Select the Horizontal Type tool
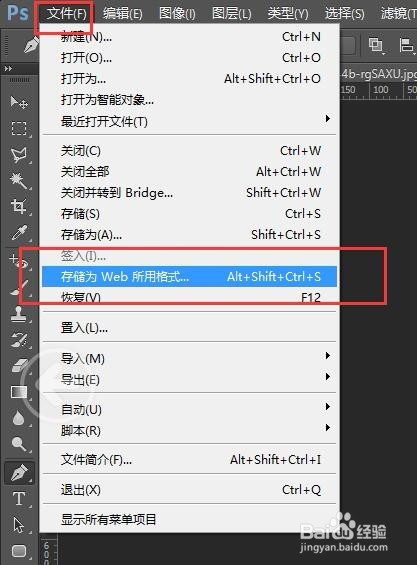Viewport: 417px width, 565px height. point(19,499)
